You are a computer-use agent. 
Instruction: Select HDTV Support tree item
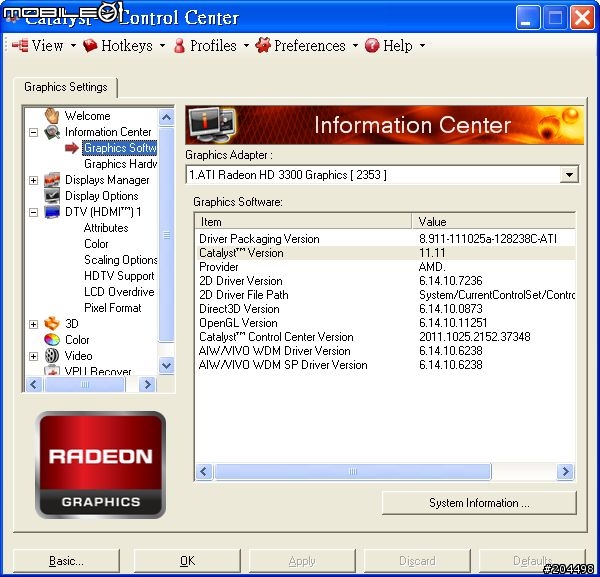click(x=119, y=276)
